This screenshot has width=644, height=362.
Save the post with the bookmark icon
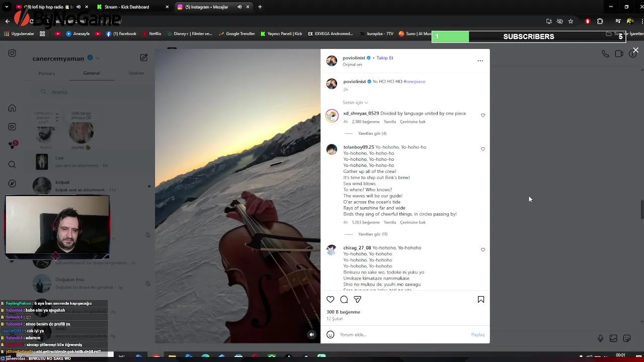click(x=481, y=300)
